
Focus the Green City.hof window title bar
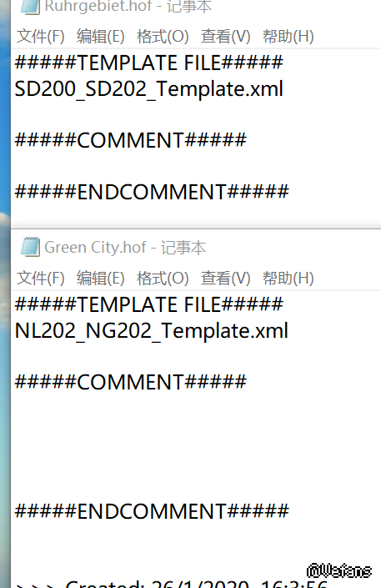pos(196,248)
